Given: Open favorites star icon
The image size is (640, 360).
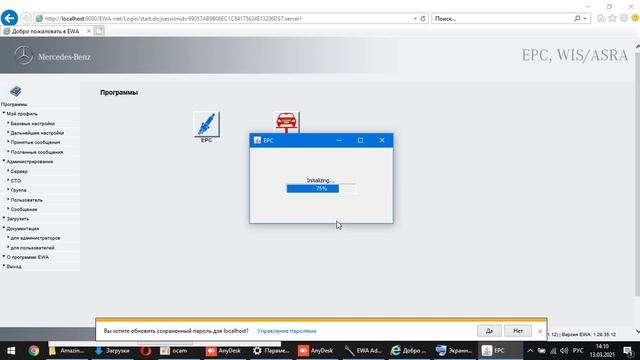Looking at the screenshot, I should pos(612,18).
